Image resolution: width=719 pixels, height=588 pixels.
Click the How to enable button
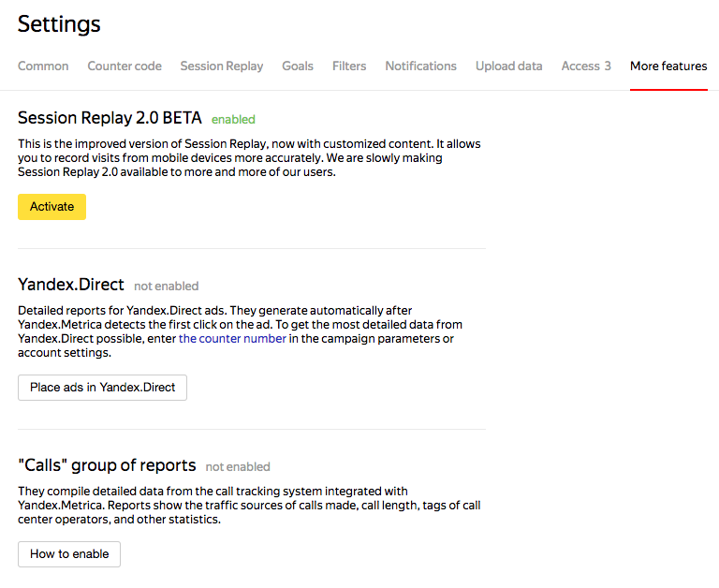[x=69, y=553]
